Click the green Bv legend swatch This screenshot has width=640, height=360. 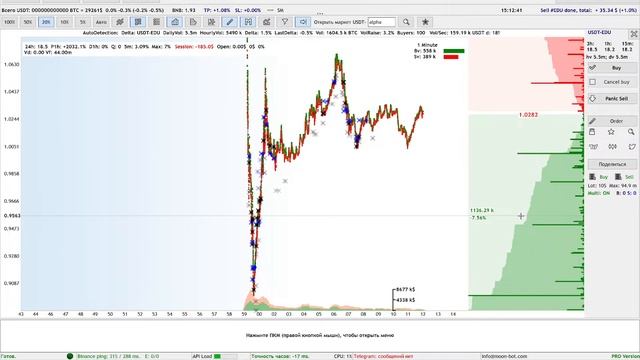454,51
